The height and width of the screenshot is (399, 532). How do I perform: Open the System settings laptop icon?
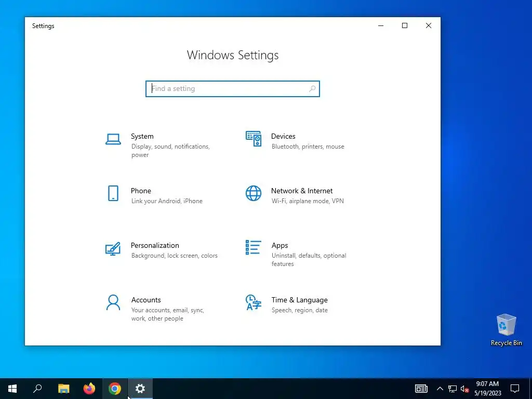click(x=113, y=139)
